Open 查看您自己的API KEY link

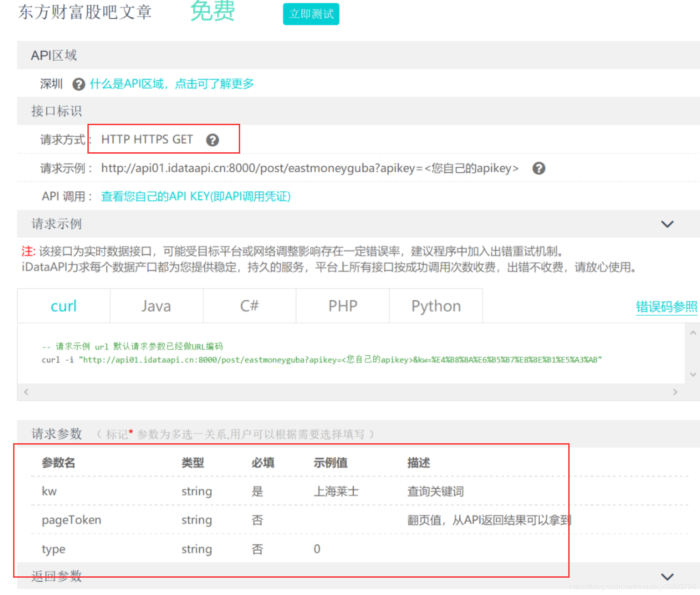coord(196,196)
